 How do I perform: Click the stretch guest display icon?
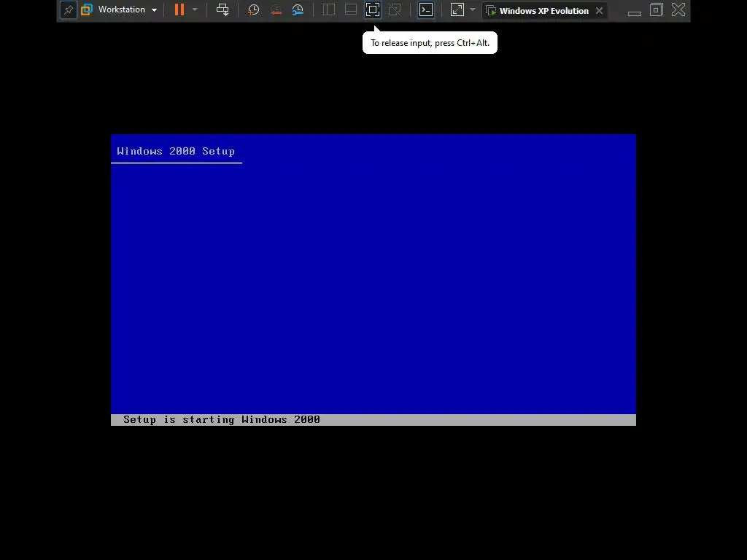[457, 9]
